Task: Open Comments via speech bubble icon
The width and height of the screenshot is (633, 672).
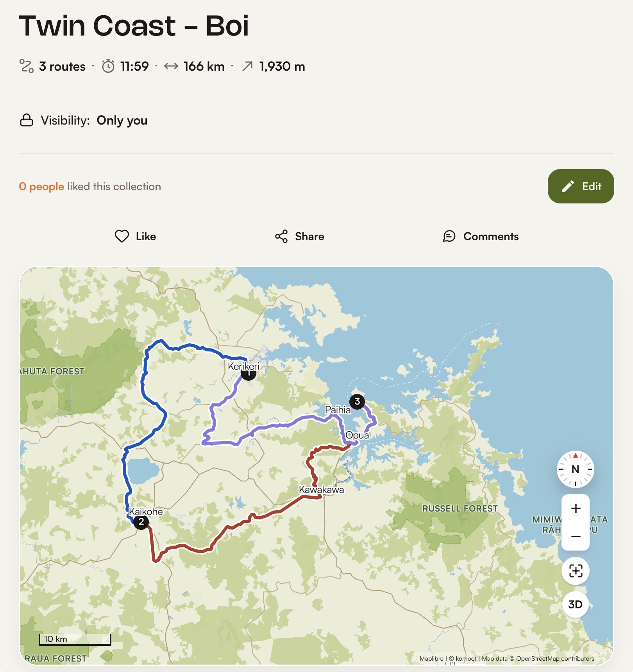Action: [449, 236]
